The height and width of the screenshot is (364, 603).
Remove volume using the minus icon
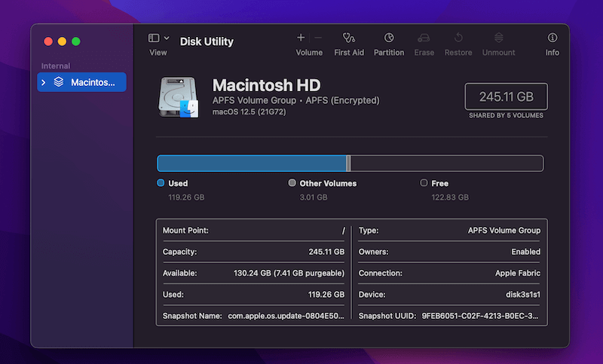pos(318,38)
